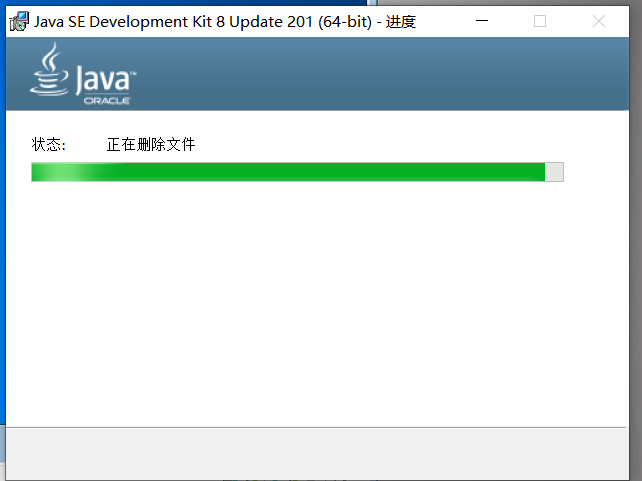Click the Java installer icon in the title bar
Screen dimensions: 642x481
click(x=19, y=21)
